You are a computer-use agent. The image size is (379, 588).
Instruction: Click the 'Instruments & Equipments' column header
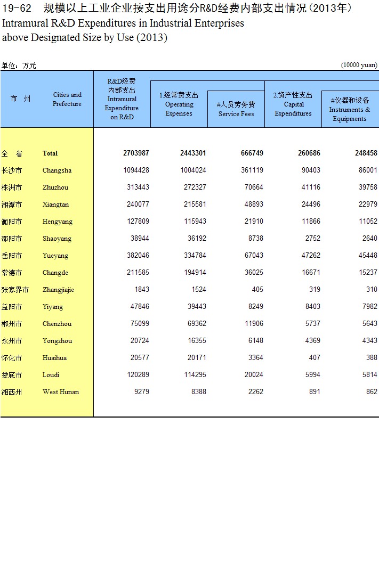point(350,110)
